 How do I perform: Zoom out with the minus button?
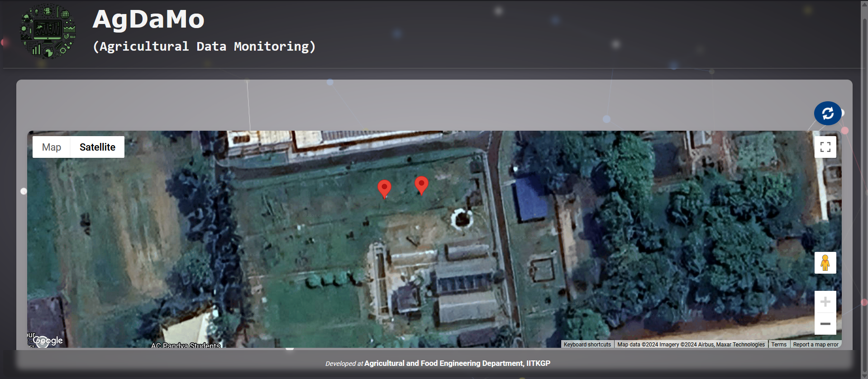click(825, 324)
